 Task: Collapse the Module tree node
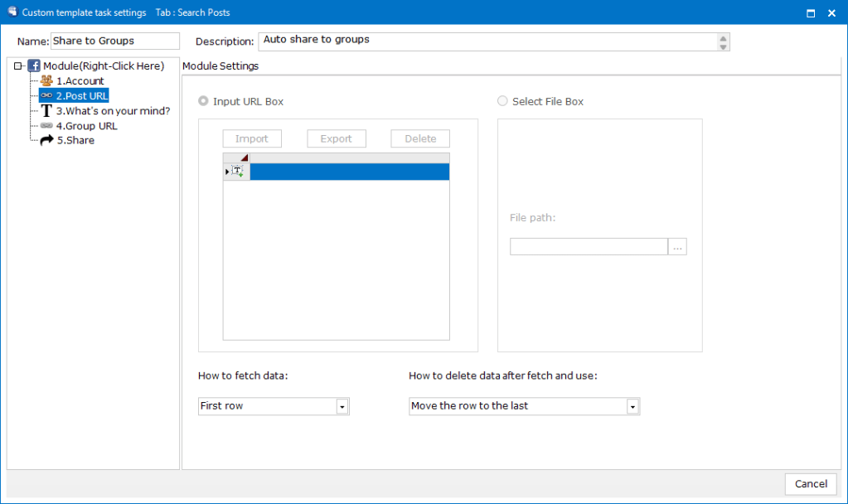coord(18,66)
